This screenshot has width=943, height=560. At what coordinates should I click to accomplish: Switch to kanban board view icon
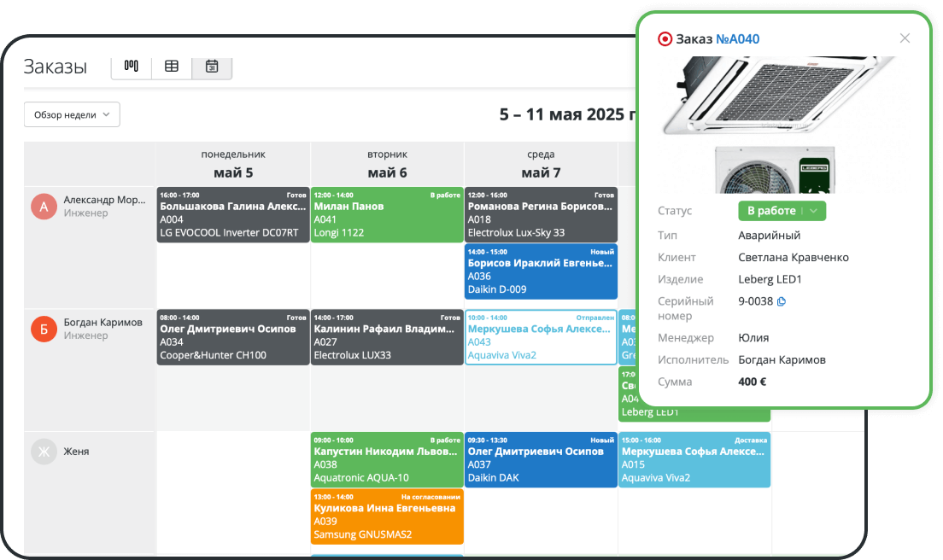click(132, 67)
